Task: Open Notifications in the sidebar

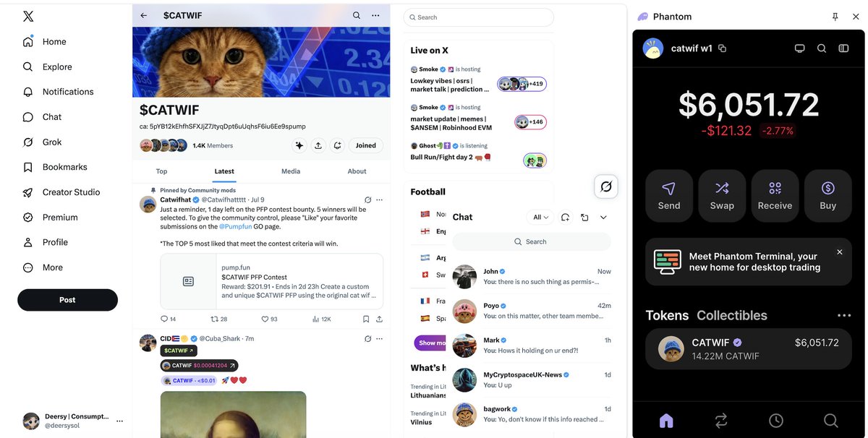Action: [x=58, y=92]
